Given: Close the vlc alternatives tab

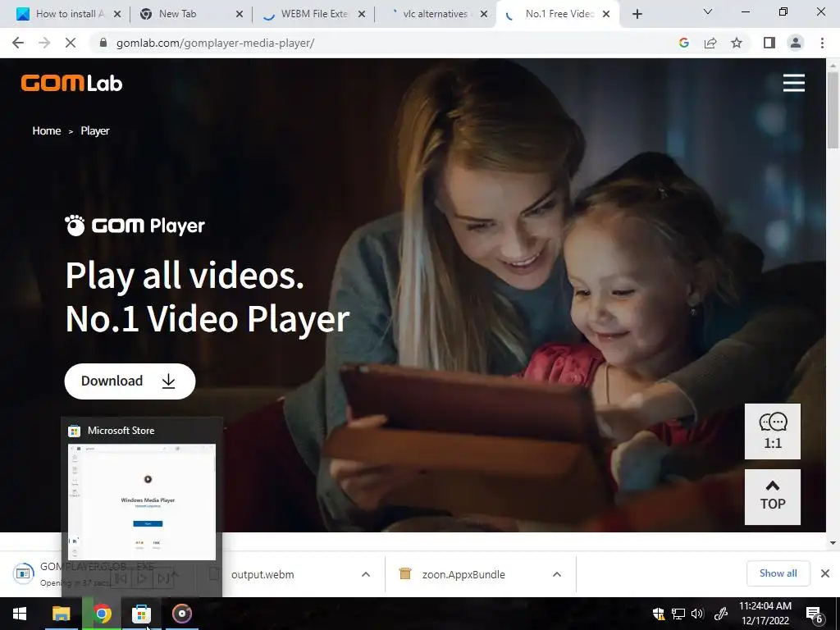Looking at the screenshot, I should 484,14.
